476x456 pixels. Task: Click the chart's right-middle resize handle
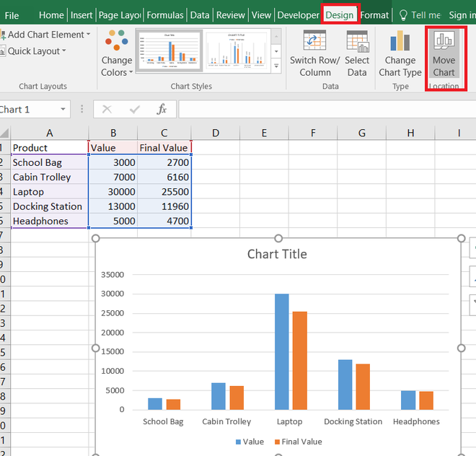[462, 348]
